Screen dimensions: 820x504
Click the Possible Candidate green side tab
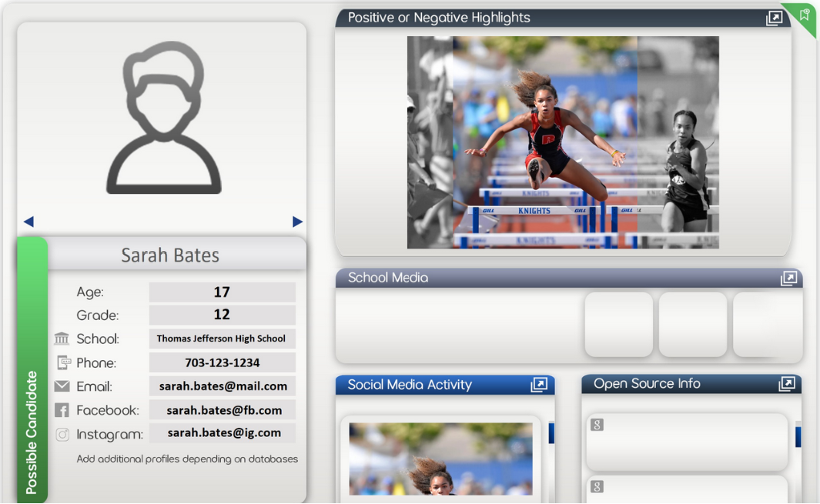point(32,370)
